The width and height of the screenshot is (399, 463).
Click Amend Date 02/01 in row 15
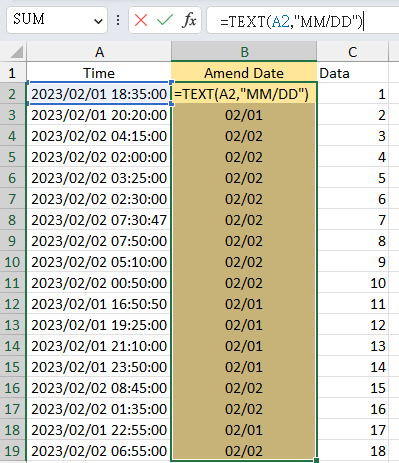tap(244, 367)
